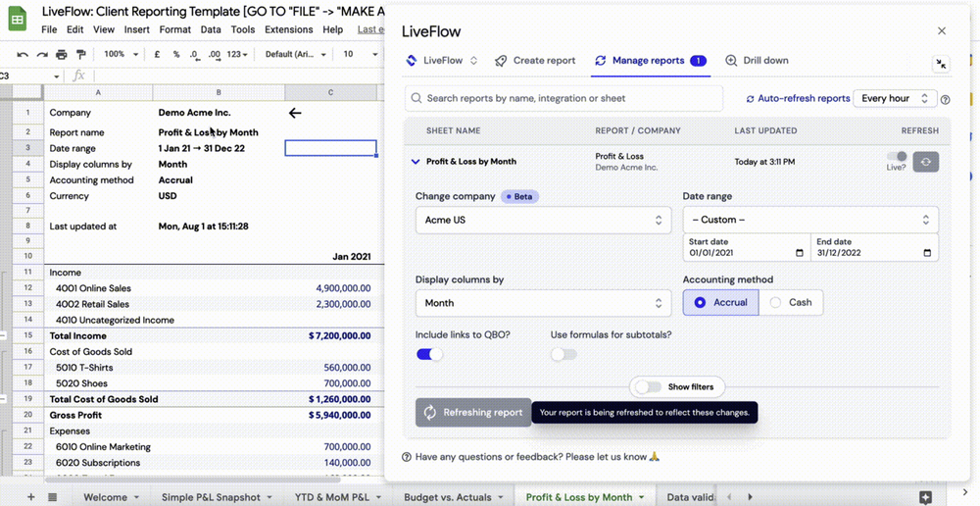Select cell with 7,200,000.00 Total Income
This screenshot has height=506, width=980.
331,336
